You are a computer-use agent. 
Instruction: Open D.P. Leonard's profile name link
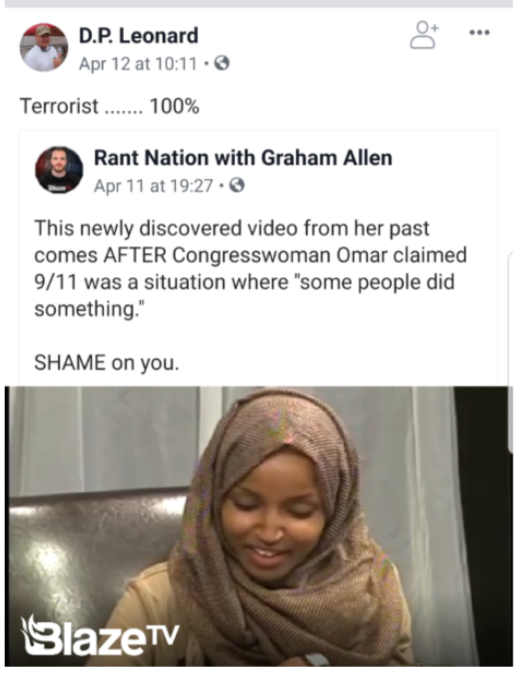click(x=138, y=35)
